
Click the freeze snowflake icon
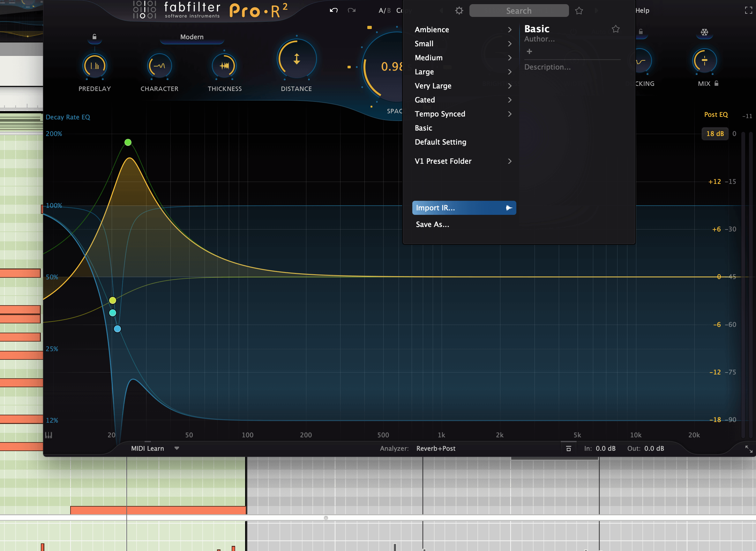(704, 32)
